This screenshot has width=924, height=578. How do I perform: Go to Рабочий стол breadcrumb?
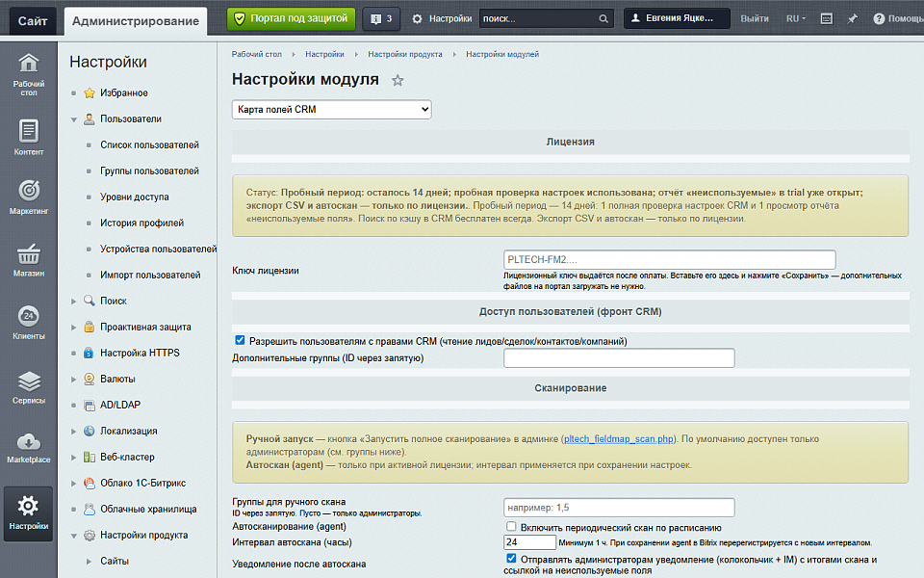256,54
